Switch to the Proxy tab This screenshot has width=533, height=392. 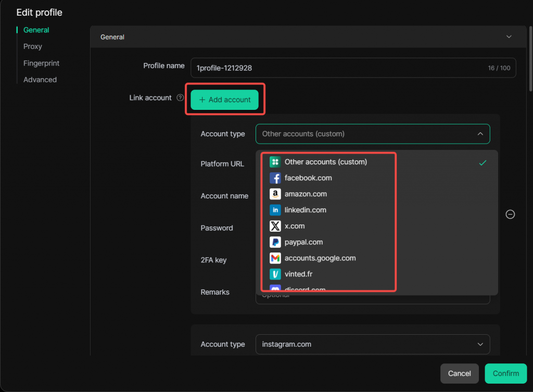point(33,47)
